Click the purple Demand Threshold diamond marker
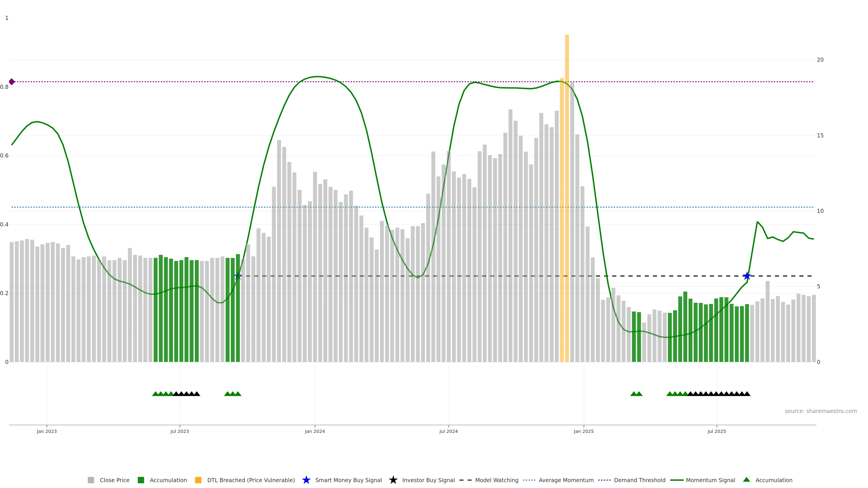 [12, 82]
